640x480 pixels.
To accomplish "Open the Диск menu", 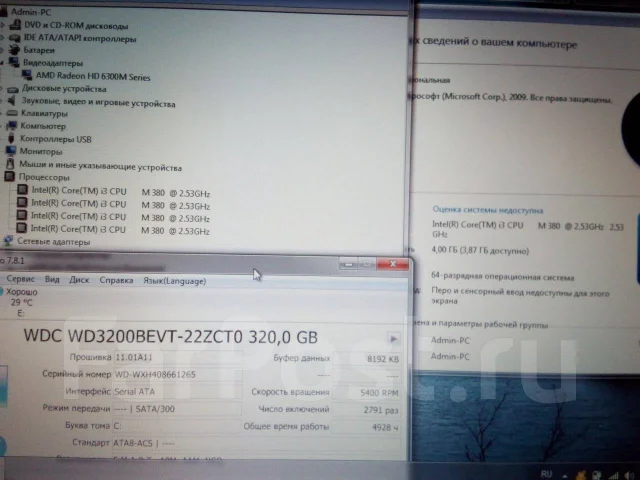I will [x=79, y=280].
